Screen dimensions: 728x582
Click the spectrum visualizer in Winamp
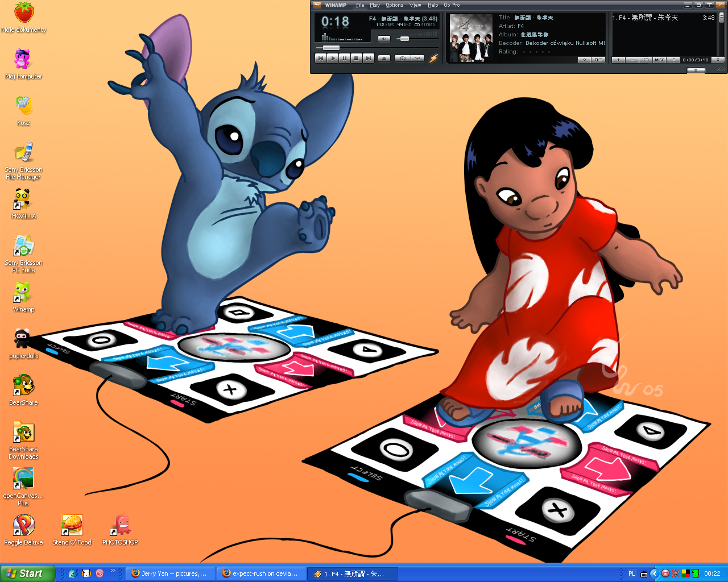click(342, 38)
